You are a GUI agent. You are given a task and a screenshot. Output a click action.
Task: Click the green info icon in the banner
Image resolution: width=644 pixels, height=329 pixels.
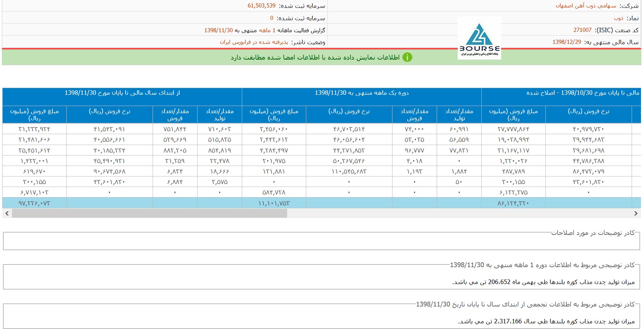407,57
